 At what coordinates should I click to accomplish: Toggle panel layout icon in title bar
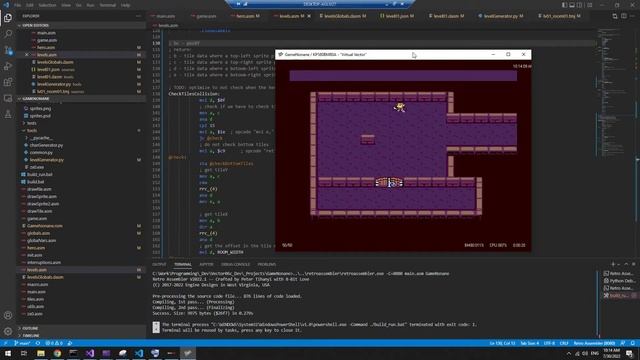pyautogui.click(x=572, y=5)
